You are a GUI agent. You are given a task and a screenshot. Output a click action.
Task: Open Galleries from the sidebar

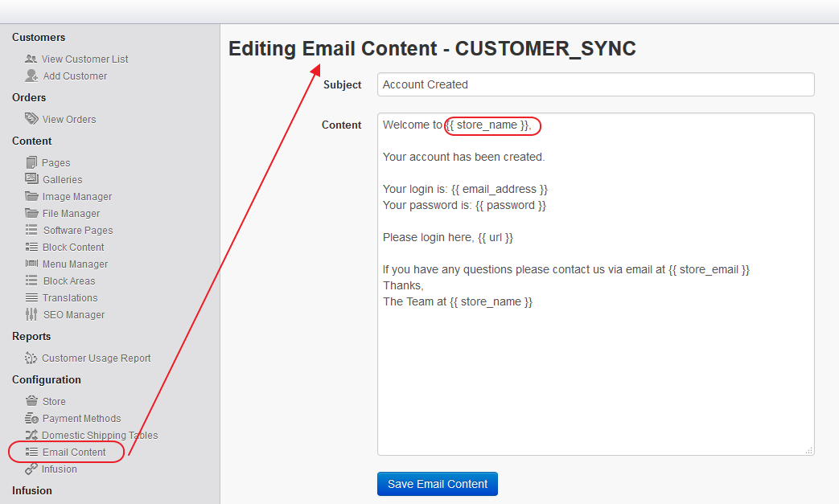coord(63,179)
